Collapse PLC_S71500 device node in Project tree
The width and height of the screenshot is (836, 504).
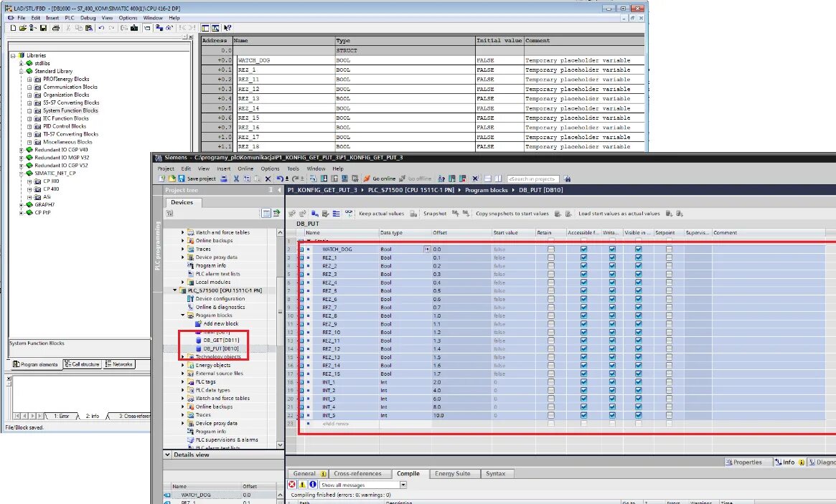[175, 290]
